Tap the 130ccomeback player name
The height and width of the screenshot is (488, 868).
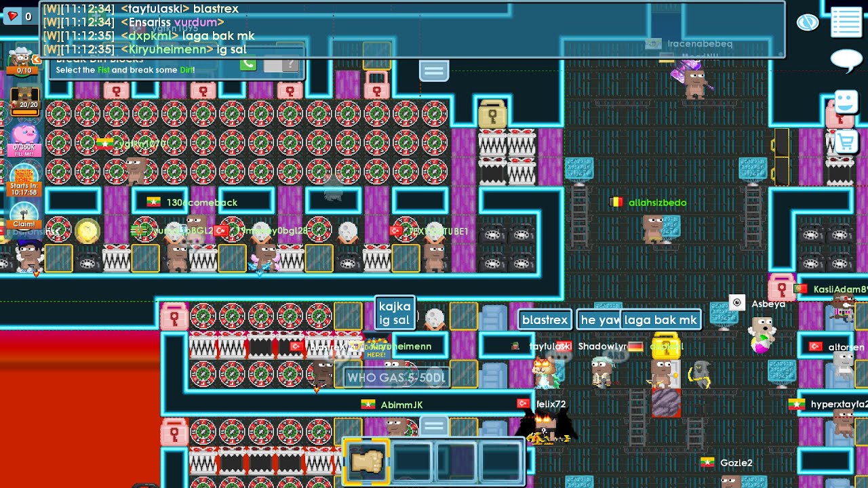coord(202,203)
